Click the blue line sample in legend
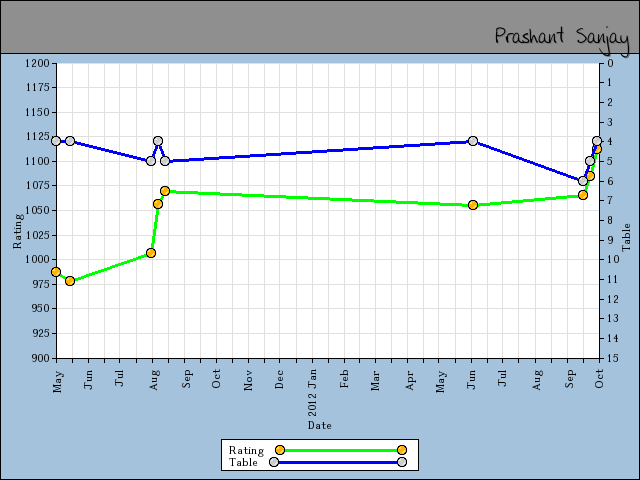 (x=338, y=462)
